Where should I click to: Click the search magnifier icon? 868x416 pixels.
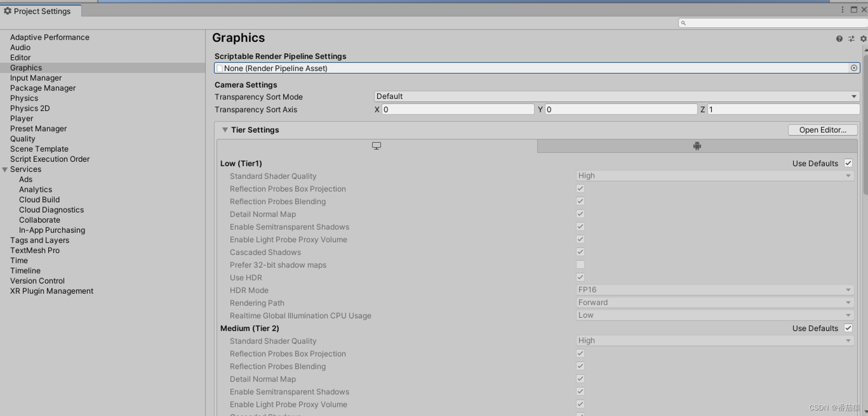pos(684,23)
